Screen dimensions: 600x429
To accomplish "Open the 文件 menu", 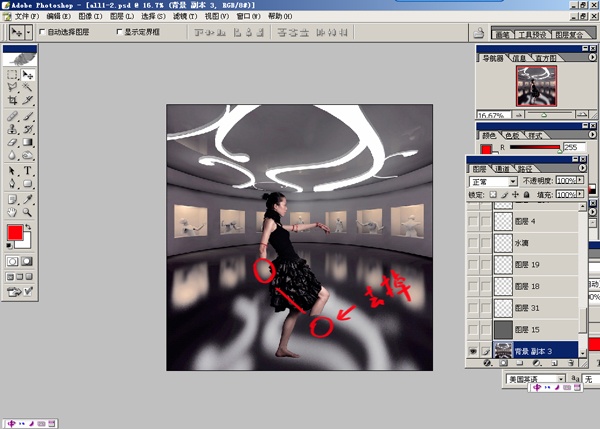I will point(27,16).
